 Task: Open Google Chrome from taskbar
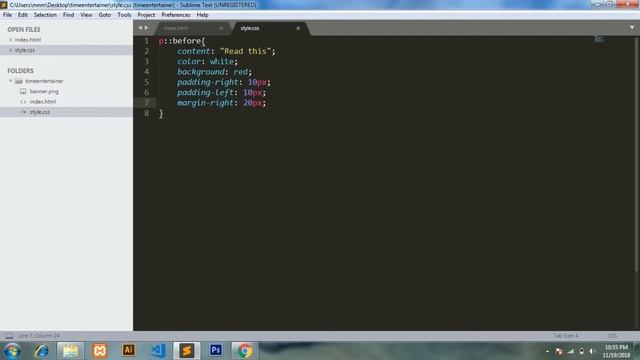(245, 351)
